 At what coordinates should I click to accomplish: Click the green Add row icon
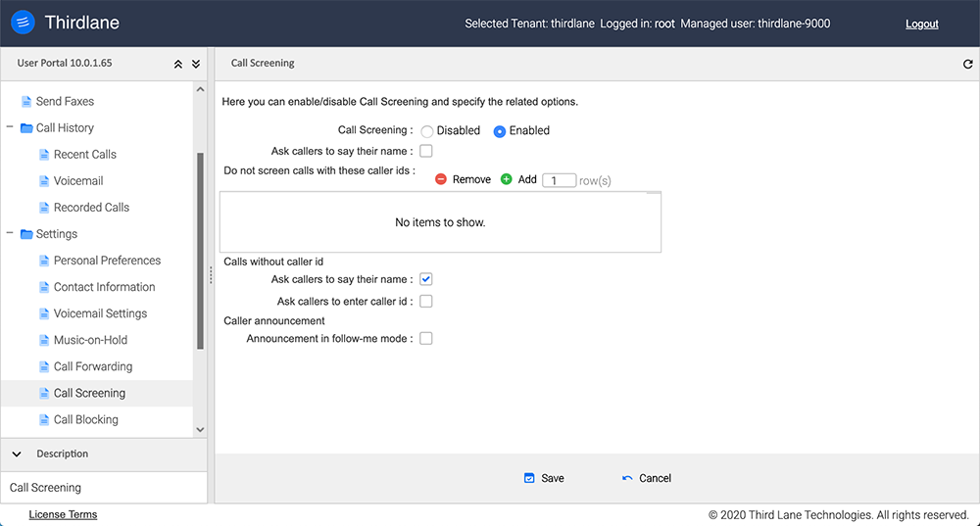click(507, 179)
